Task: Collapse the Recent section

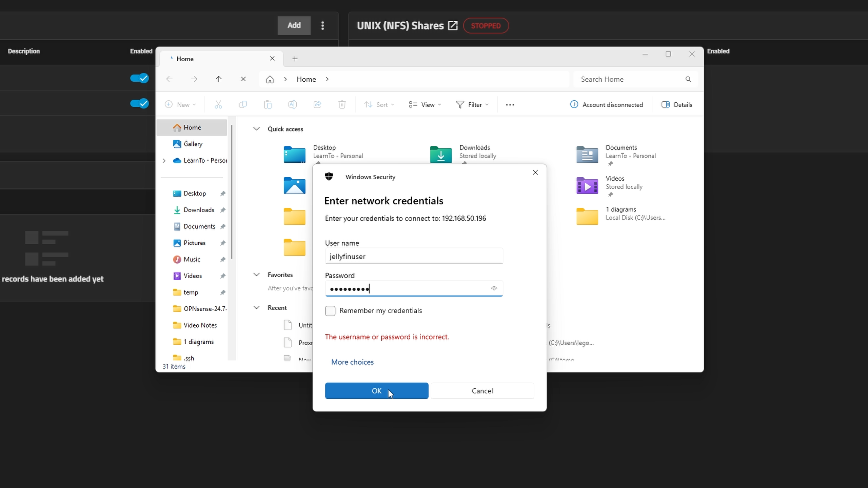Action: click(x=256, y=308)
